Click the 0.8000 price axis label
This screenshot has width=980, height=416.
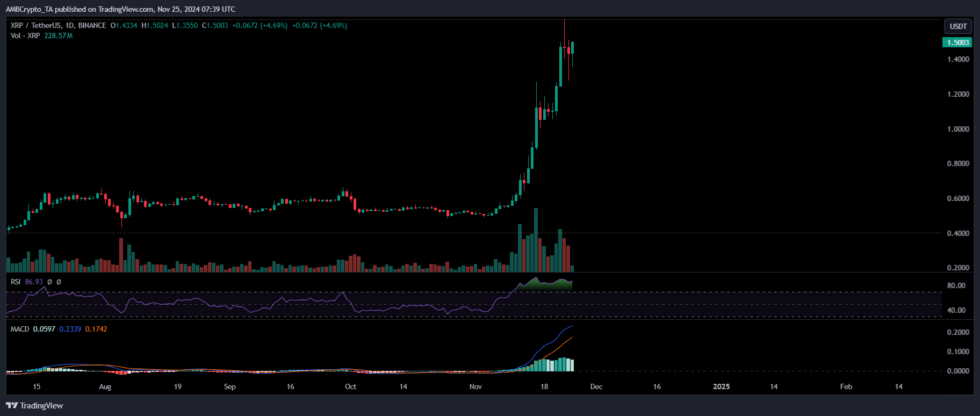(958, 163)
